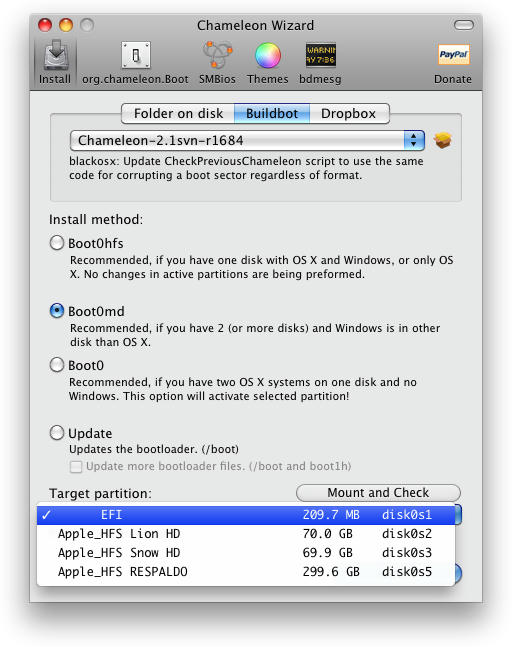Expand the Chameleon-2.1svn-r1684 version dropdown

click(247, 141)
